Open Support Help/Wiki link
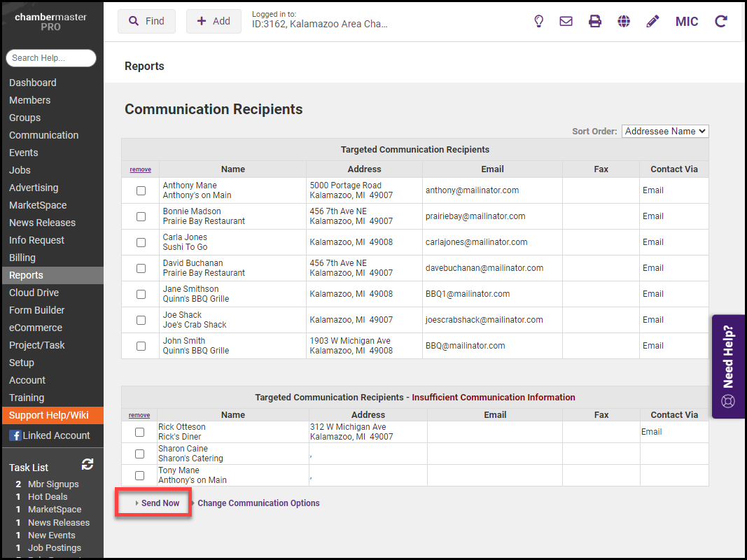Image resolution: width=747 pixels, height=560 pixels. click(x=49, y=415)
